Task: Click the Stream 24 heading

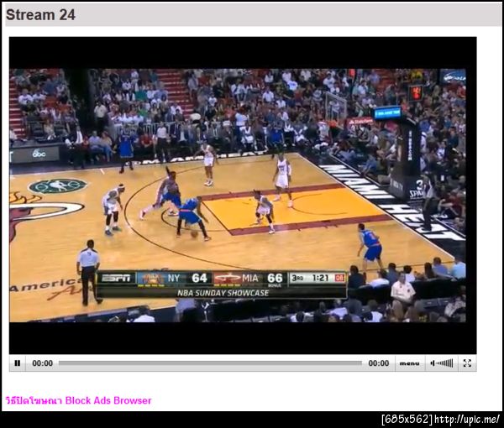Action: [40, 15]
